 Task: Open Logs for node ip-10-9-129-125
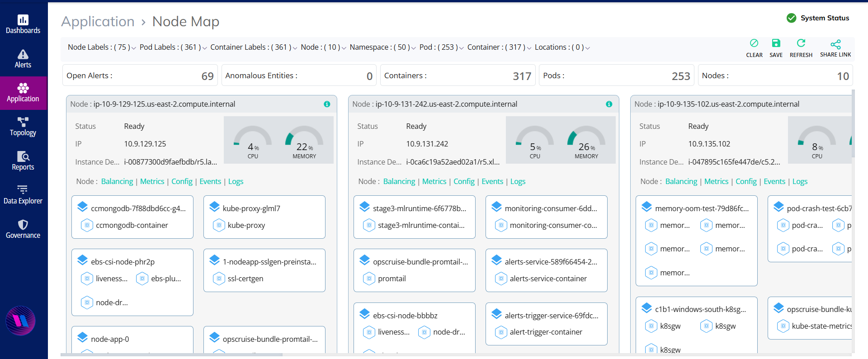click(x=236, y=181)
